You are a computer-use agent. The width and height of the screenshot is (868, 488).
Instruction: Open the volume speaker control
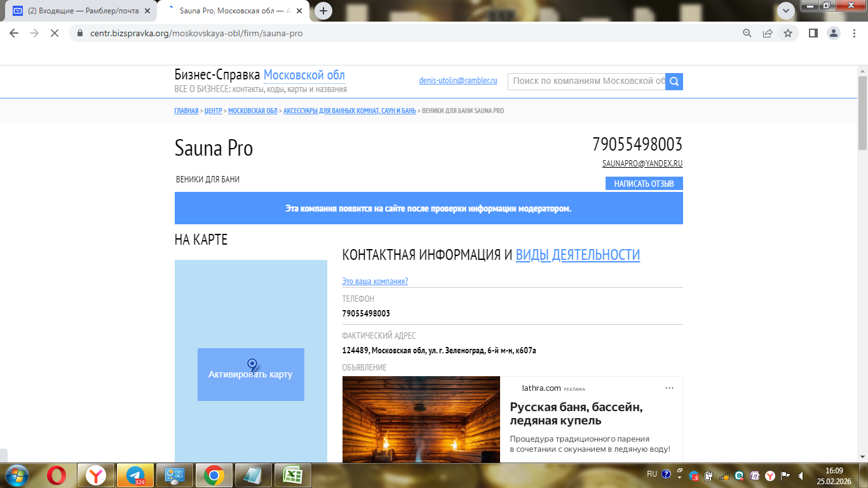click(x=801, y=475)
